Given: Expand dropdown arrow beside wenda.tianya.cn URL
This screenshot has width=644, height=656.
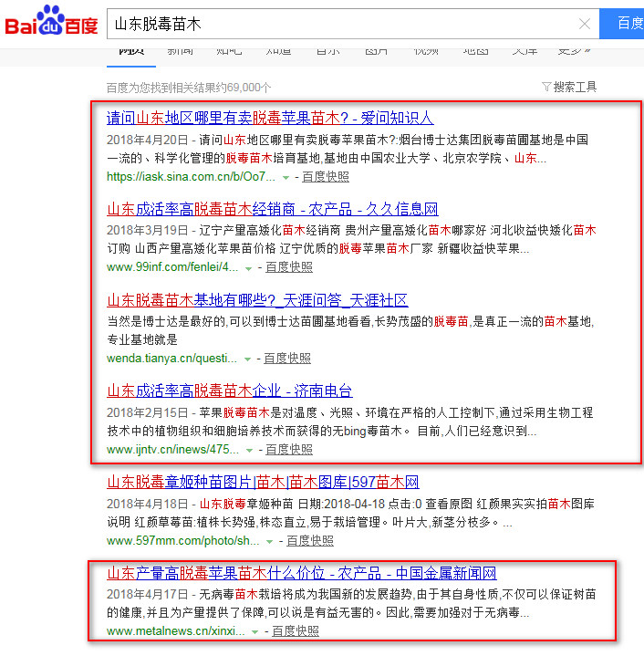Looking at the screenshot, I should 245,359.
